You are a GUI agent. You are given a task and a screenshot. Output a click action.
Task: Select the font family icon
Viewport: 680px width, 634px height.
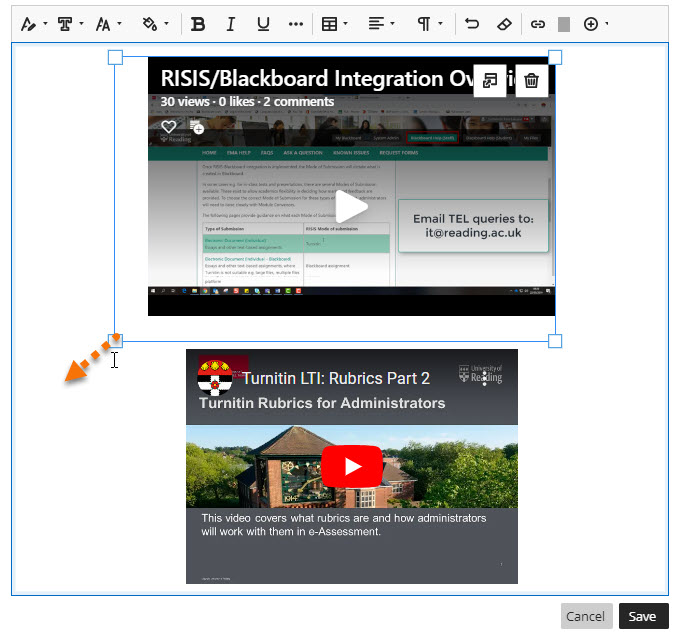(65, 24)
